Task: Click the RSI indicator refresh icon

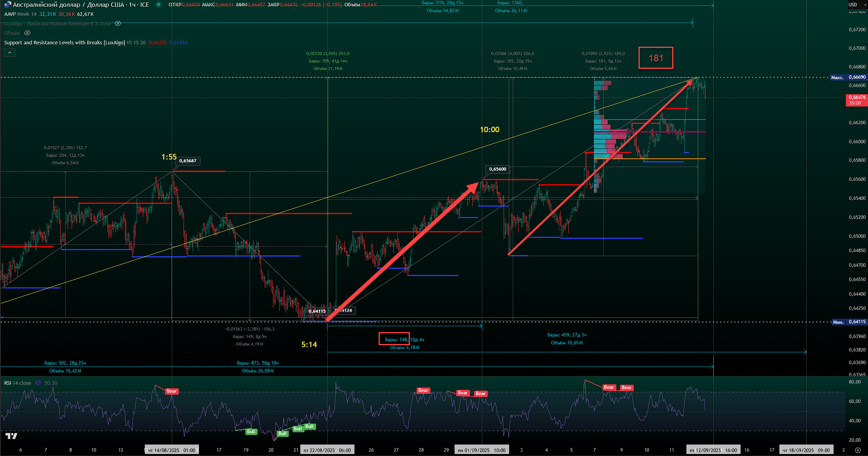Action: click(38, 383)
